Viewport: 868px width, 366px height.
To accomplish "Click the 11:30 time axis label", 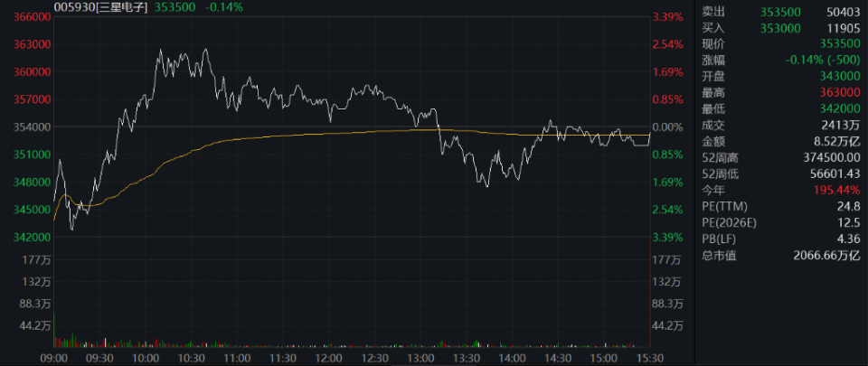I will (283, 357).
